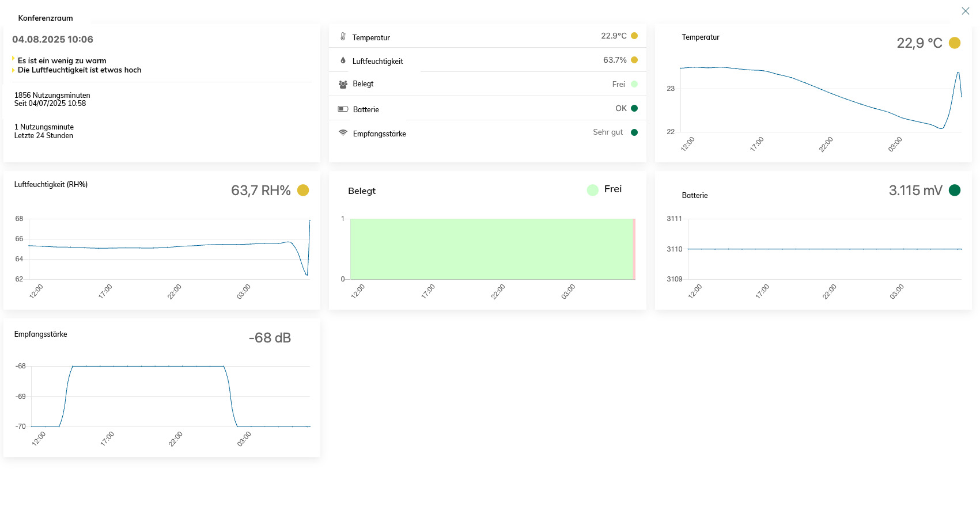Click the battery icon in the status list
The image size is (980, 514).
(x=343, y=109)
